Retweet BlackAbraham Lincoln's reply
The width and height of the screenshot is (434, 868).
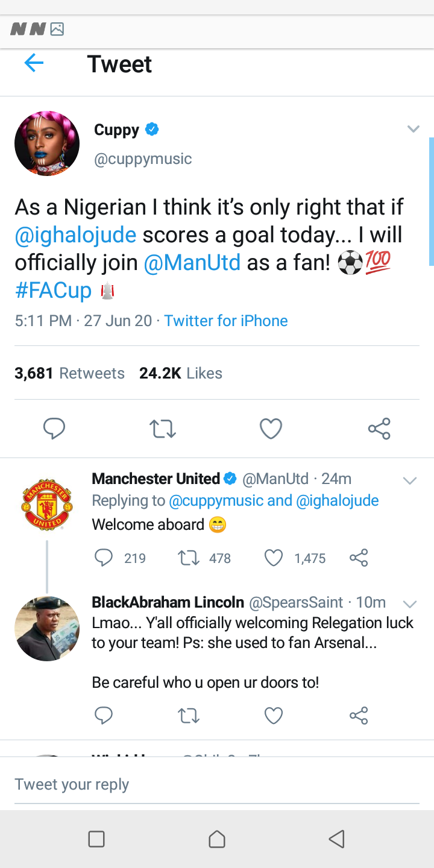click(x=189, y=715)
